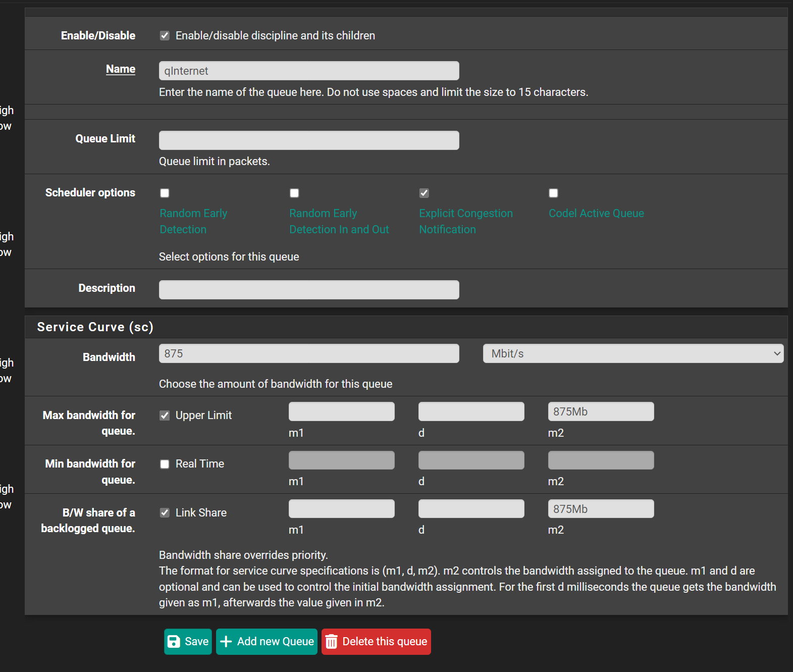The image size is (793, 672).
Task: Click the Queue Limit input field
Action: click(309, 140)
